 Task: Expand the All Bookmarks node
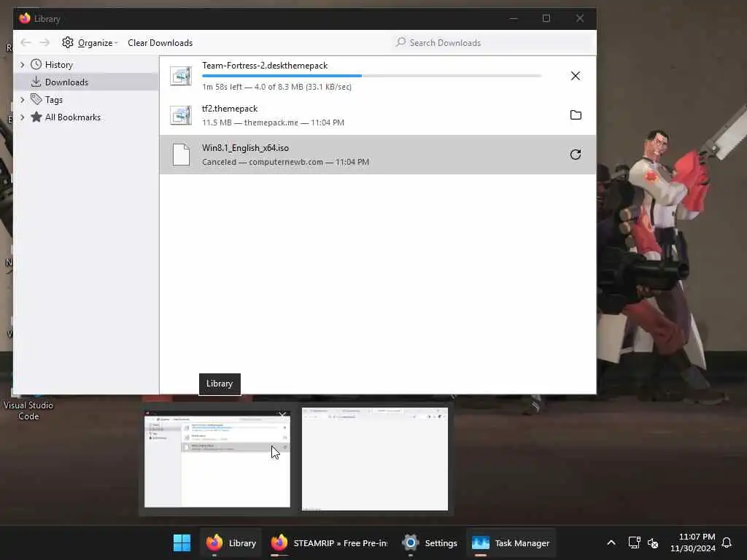[x=23, y=117]
